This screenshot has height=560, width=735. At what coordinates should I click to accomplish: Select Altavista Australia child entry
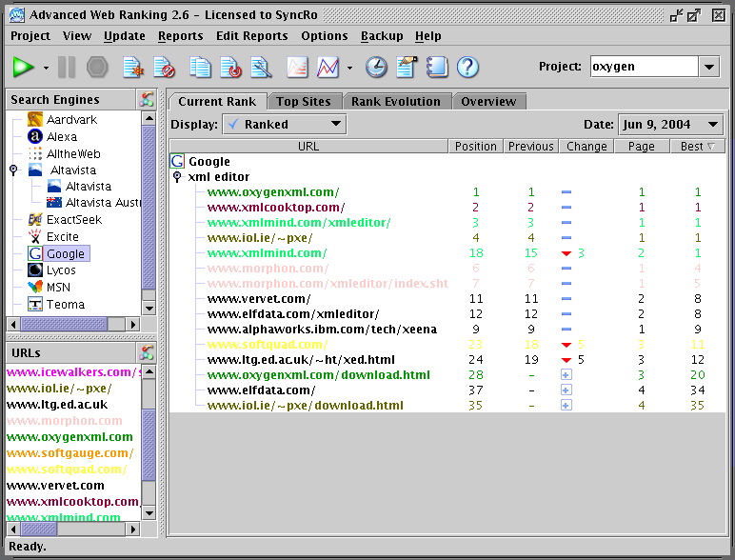point(93,203)
